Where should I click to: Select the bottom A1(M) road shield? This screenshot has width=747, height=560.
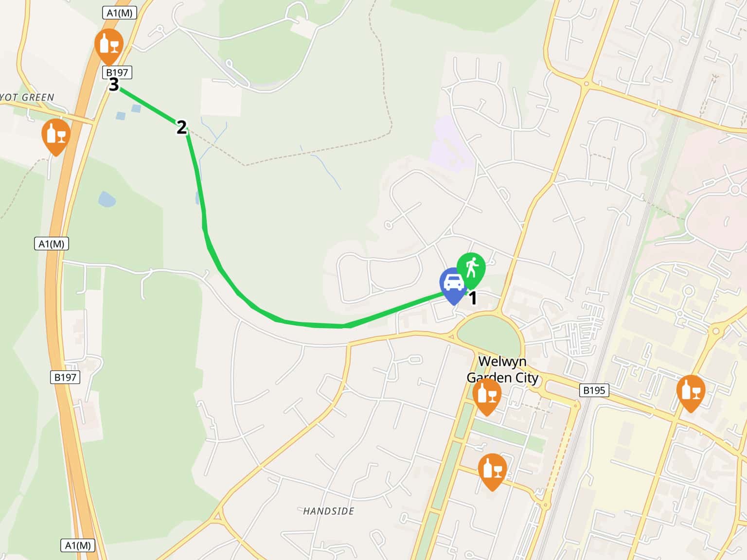tap(78, 545)
